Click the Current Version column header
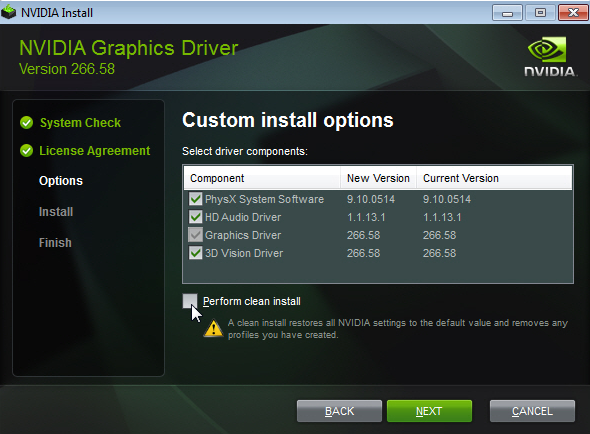The image size is (590, 434). point(494,178)
